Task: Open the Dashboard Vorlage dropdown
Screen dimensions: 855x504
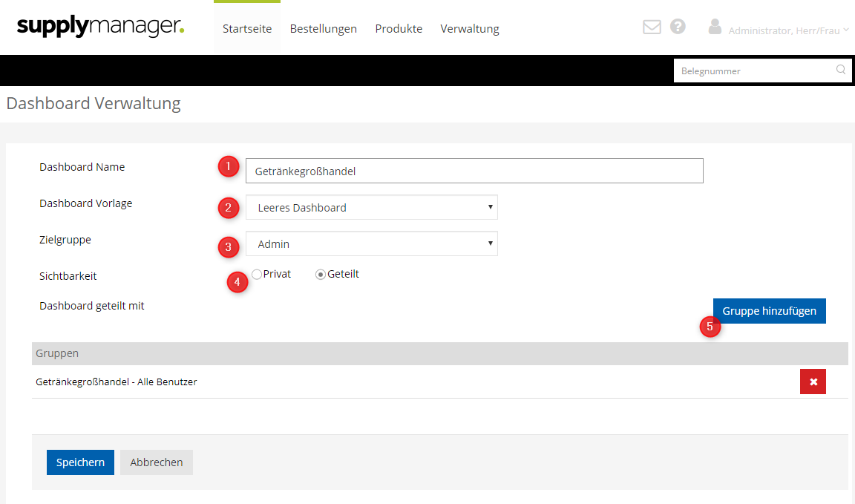Action: [371, 208]
